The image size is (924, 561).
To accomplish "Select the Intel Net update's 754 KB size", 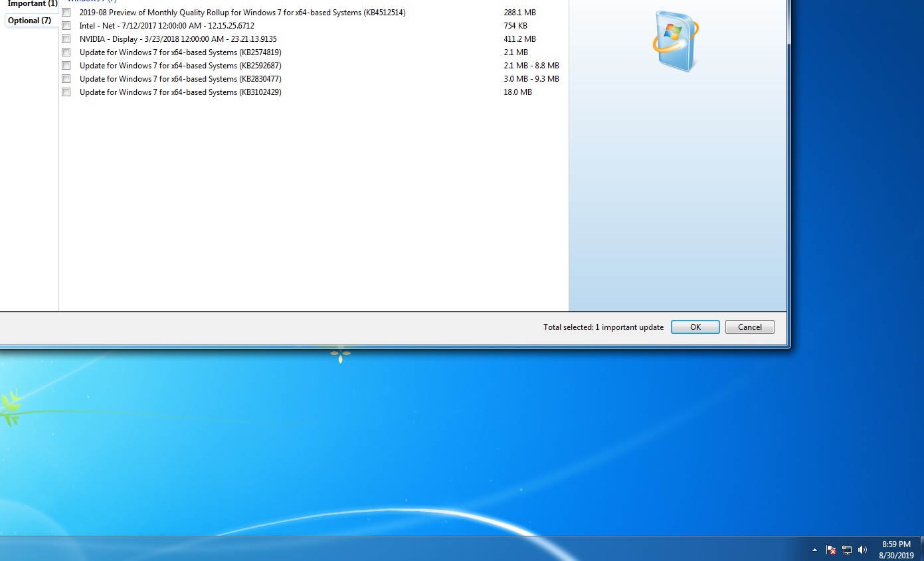I will [515, 26].
